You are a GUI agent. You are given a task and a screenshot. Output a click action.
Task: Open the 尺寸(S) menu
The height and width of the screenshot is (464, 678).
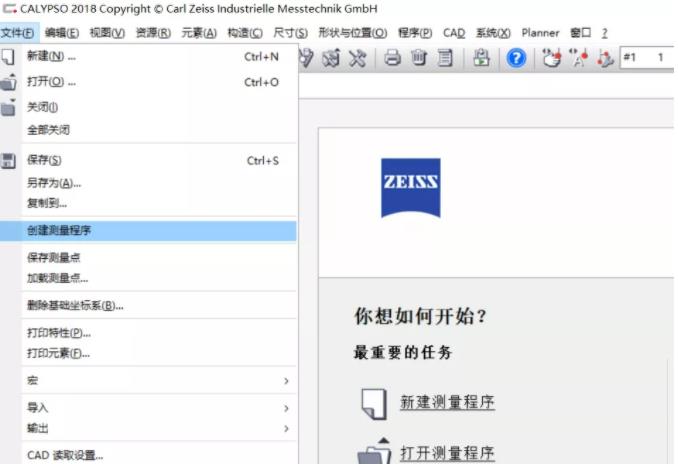pyautogui.click(x=291, y=33)
